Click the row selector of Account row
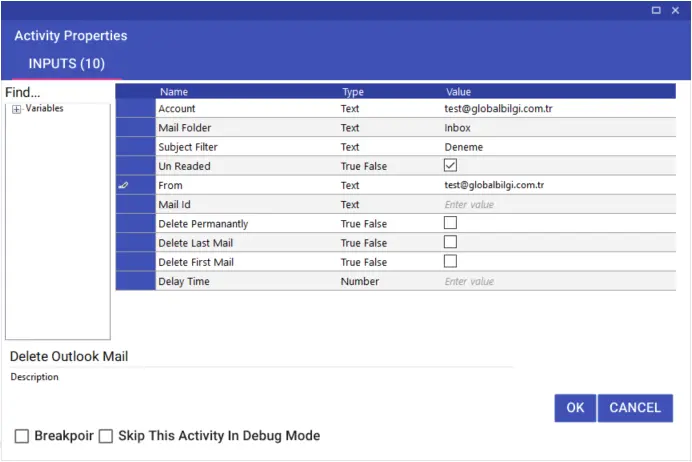Image resolution: width=692 pixels, height=462 pixels. (x=135, y=109)
